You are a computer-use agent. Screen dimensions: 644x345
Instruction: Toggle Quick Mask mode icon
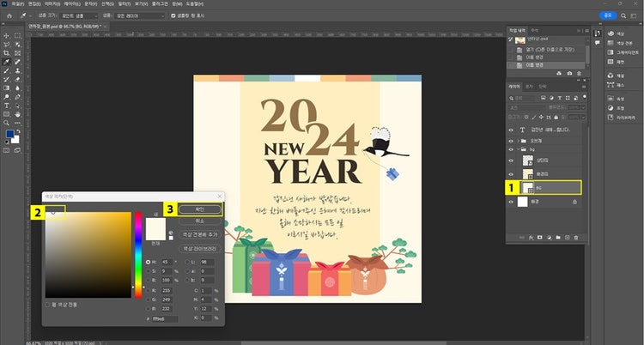pos(7,150)
